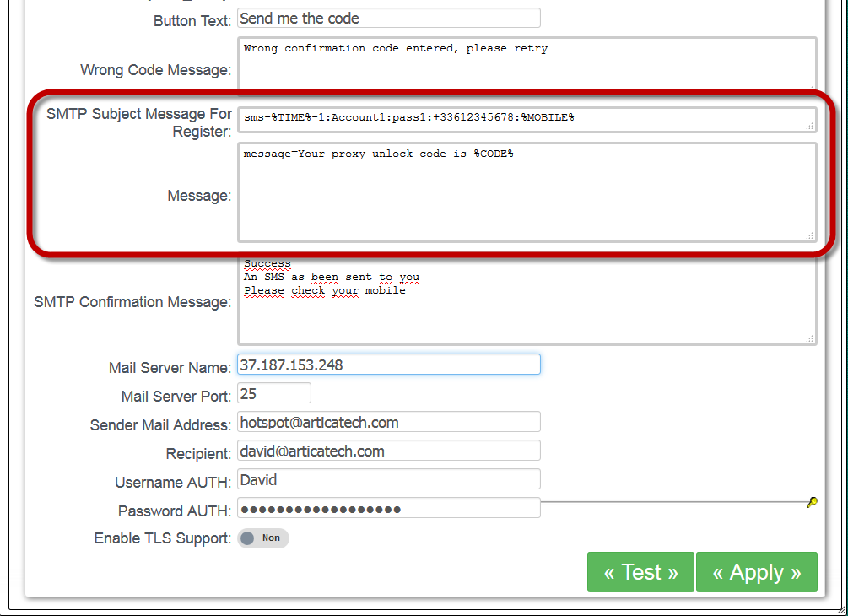Image resolution: width=848 pixels, height=616 pixels.
Task: Click the SMTP Confirmation Message textarea
Action: click(x=527, y=300)
